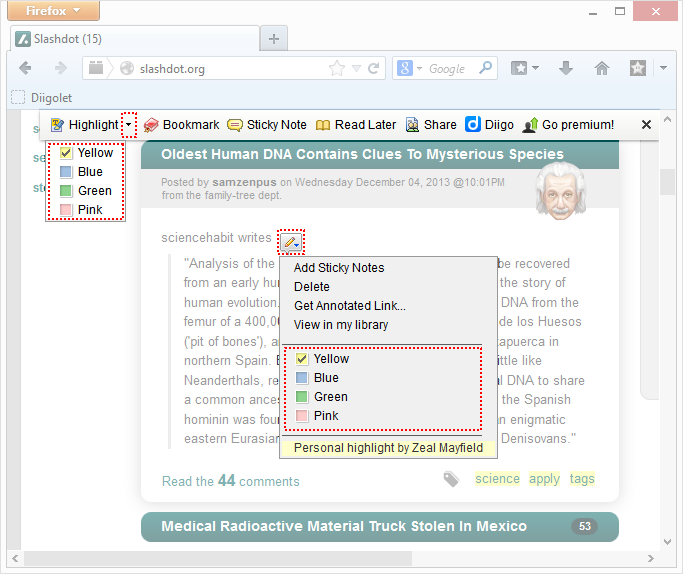
Task: Open a new tab with plus button
Action: coord(274,39)
